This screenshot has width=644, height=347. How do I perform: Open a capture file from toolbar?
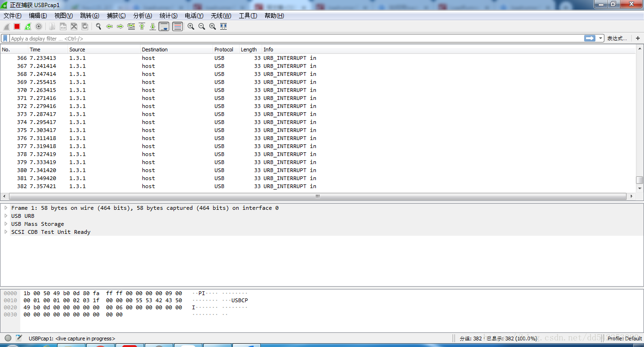click(x=52, y=26)
